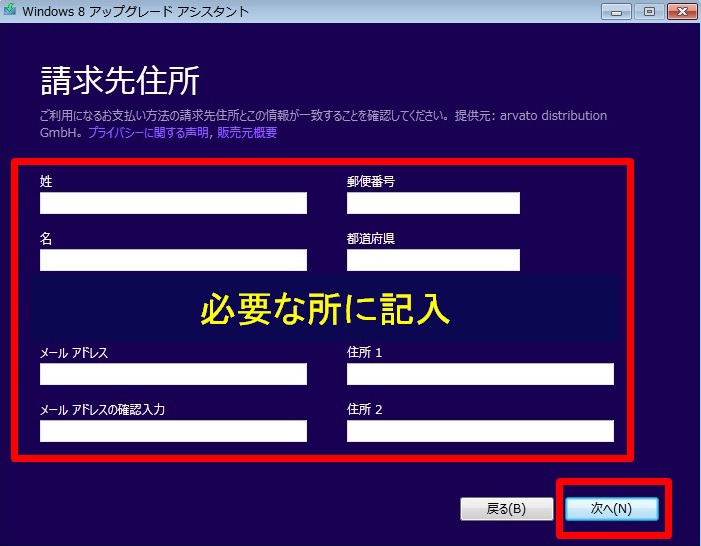Open the プライバシーに関する声明 link
Image resolution: width=701 pixels, height=546 pixels.
pyautogui.click(x=148, y=133)
